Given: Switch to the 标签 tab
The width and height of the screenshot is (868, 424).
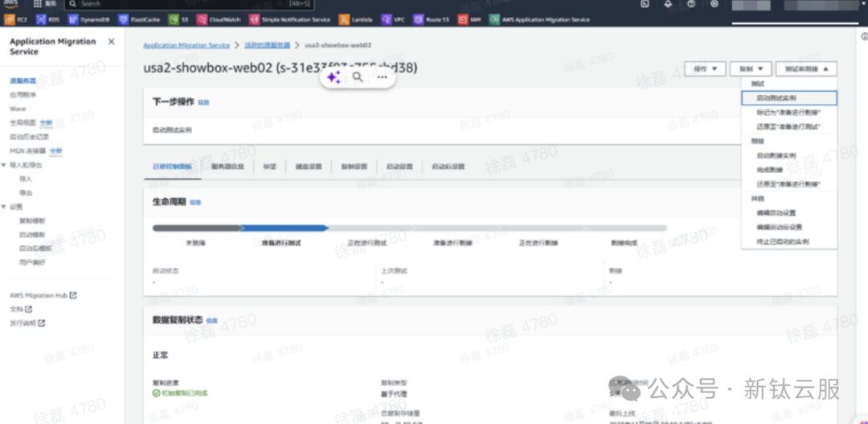Looking at the screenshot, I should click(270, 167).
